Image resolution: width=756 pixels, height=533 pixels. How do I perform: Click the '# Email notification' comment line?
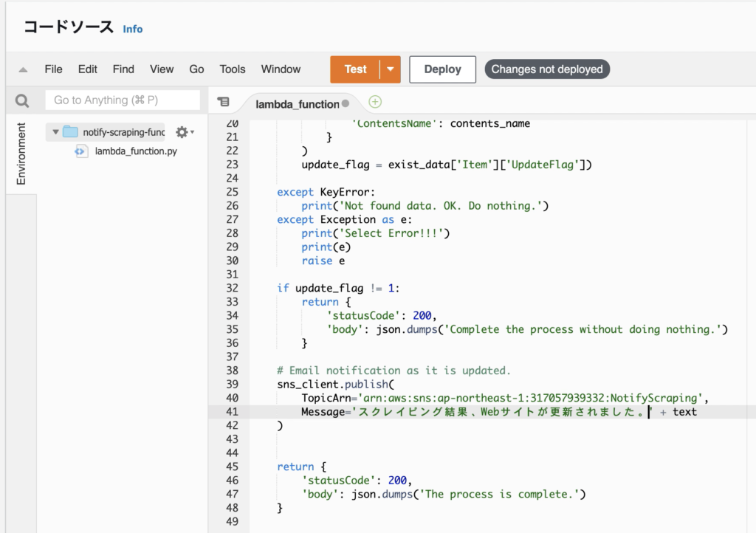pyautogui.click(x=394, y=371)
